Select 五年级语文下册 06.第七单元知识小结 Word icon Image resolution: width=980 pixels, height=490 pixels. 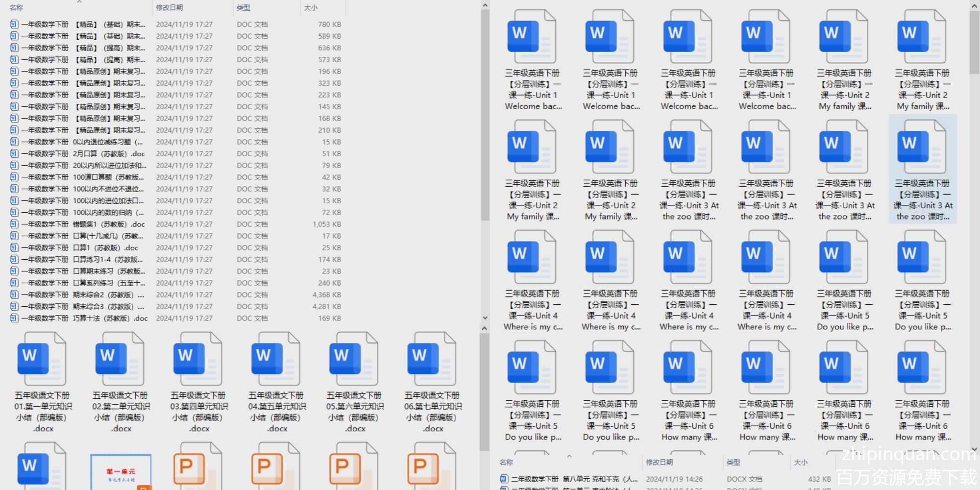tap(431, 360)
